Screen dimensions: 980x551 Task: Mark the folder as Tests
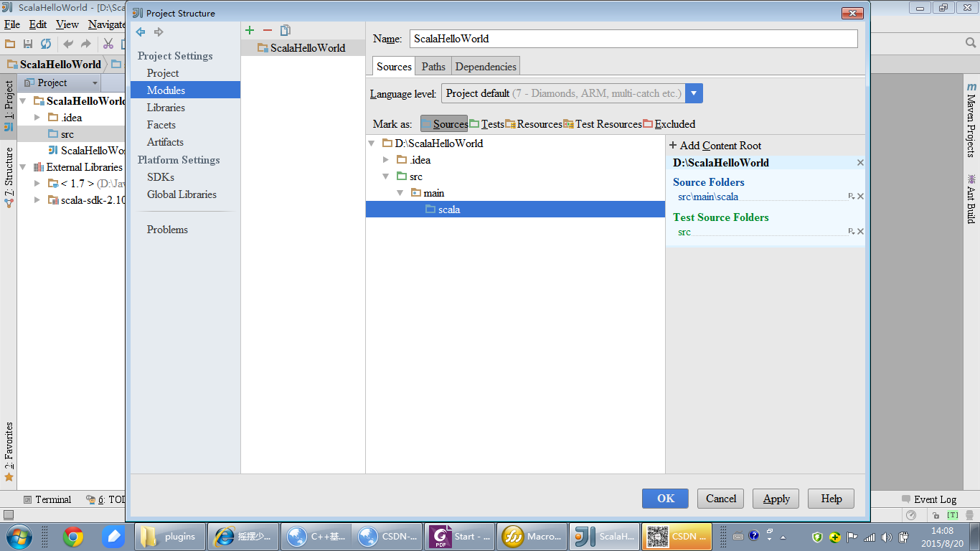pos(486,124)
